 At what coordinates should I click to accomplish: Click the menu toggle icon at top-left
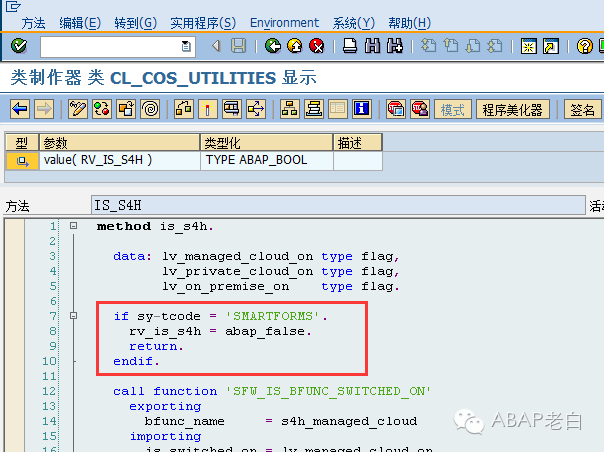pos(13,6)
